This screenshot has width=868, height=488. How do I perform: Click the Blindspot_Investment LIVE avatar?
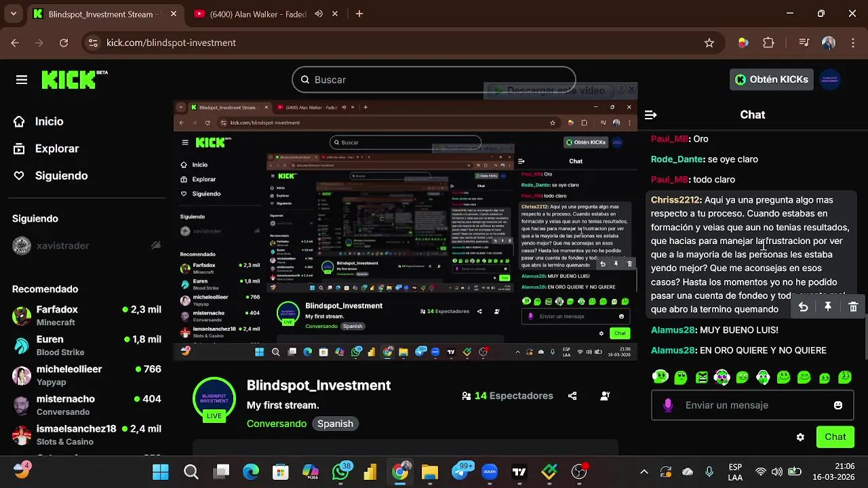[x=214, y=400]
